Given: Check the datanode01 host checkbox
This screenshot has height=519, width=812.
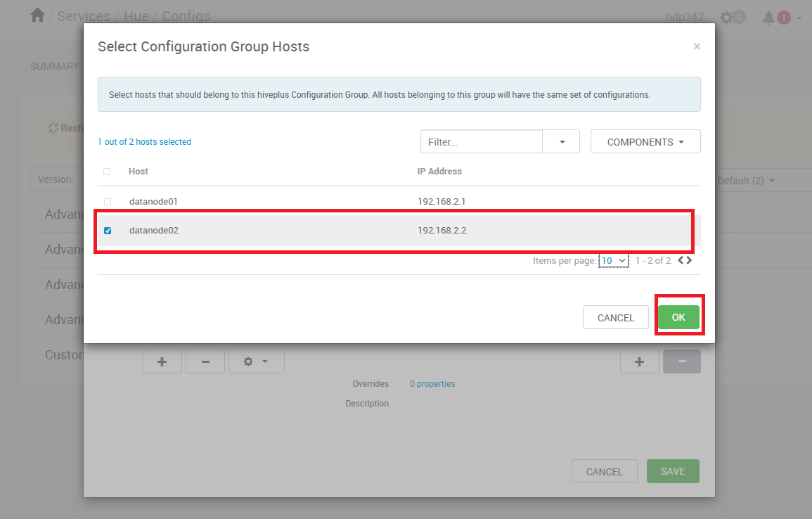Looking at the screenshot, I should tap(107, 202).
